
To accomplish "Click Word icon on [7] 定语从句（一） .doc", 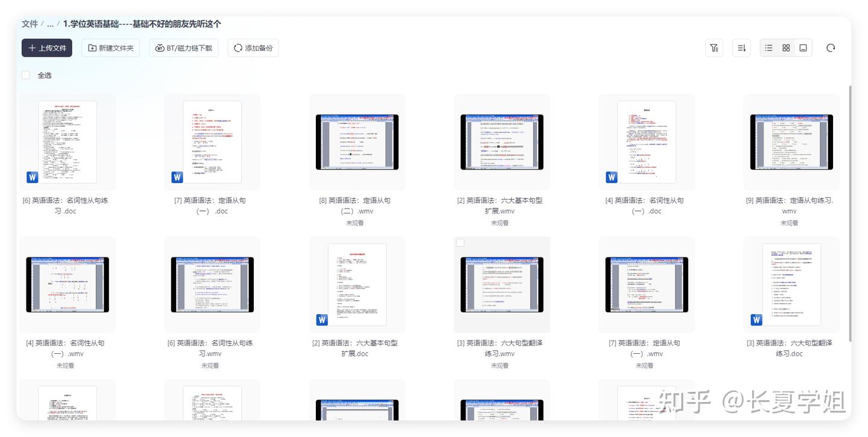I will coord(177,177).
